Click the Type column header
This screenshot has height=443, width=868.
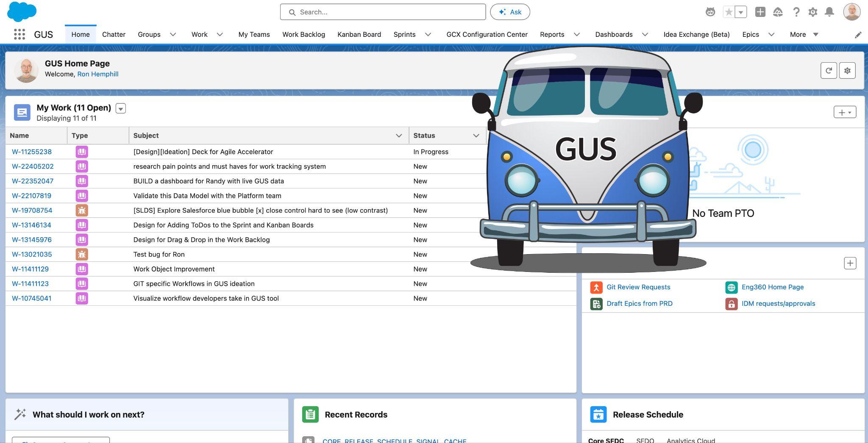(98, 136)
